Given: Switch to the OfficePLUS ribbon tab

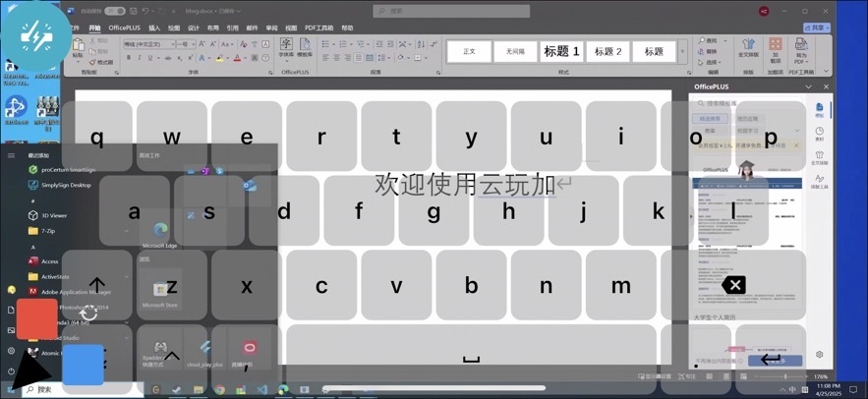Looking at the screenshot, I should click(124, 28).
